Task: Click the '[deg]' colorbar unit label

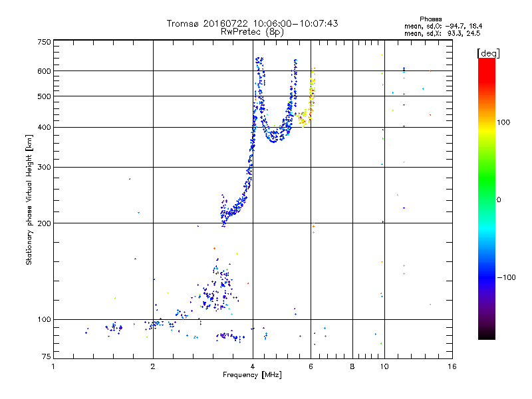Action: coord(488,53)
